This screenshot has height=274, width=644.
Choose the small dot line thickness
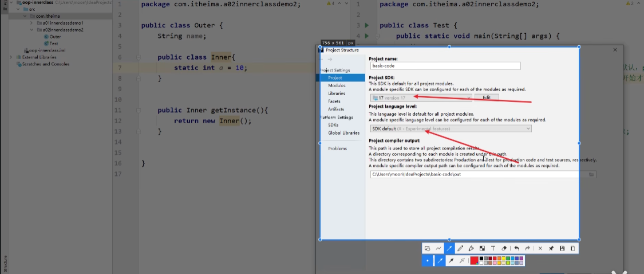pos(428,260)
